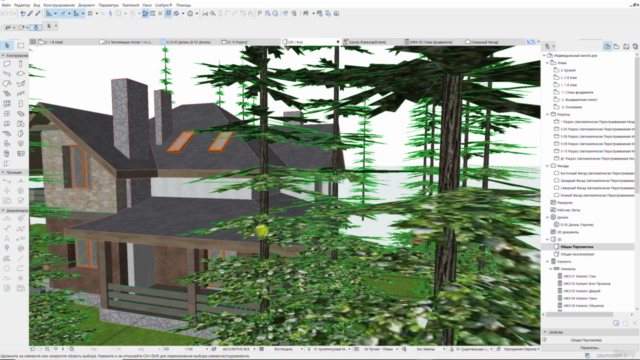This screenshot has height=360, width=640.
Task: Open the Layout Book in the navigator
Action: tap(626, 47)
